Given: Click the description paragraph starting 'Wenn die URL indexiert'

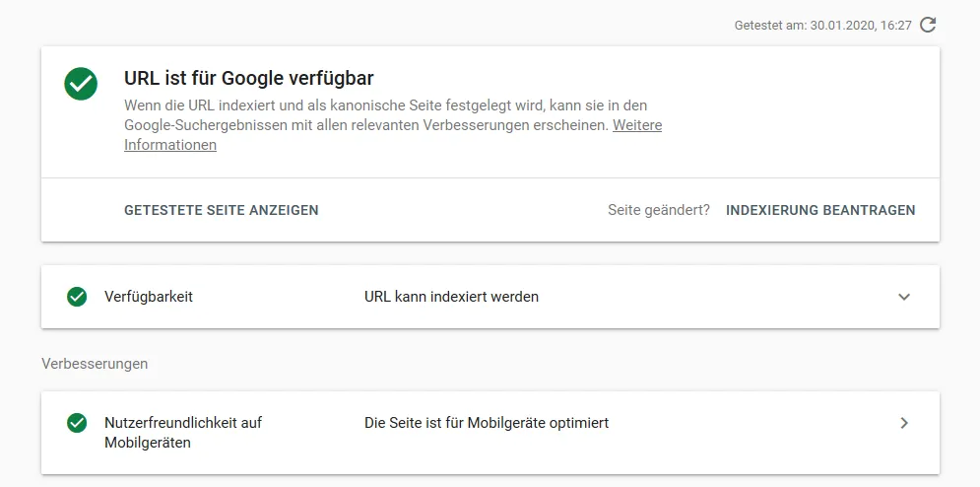Looking at the screenshot, I should tap(393, 124).
